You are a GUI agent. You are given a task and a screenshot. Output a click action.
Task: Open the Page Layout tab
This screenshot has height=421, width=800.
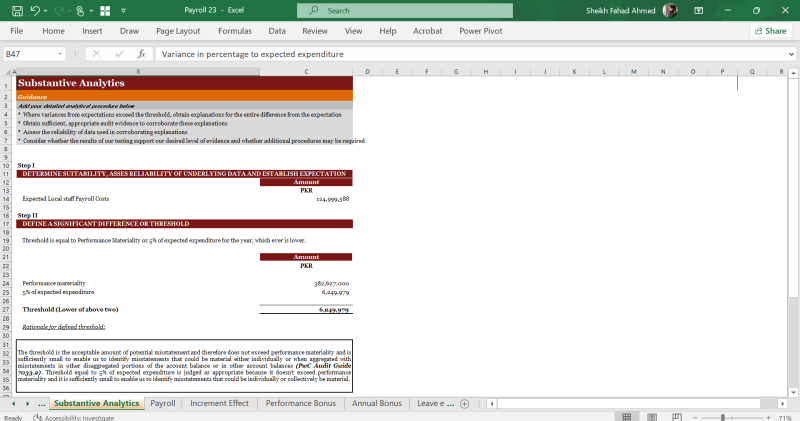tap(178, 31)
